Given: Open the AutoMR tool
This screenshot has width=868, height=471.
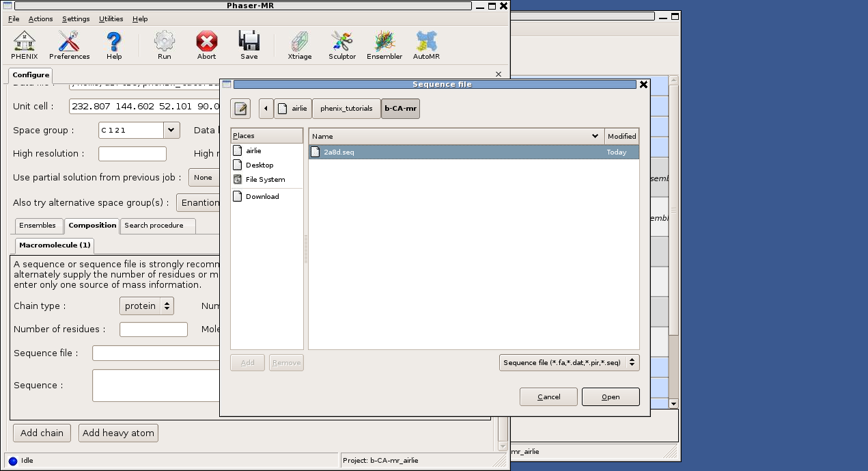Looking at the screenshot, I should [x=426, y=45].
